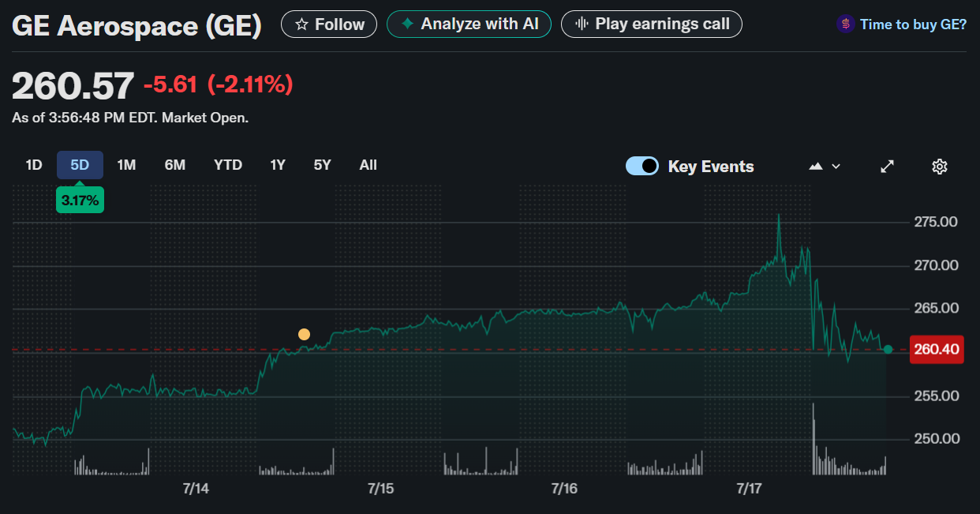Open the chart settings gear icon
The height and width of the screenshot is (514, 980).
[939, 167]
